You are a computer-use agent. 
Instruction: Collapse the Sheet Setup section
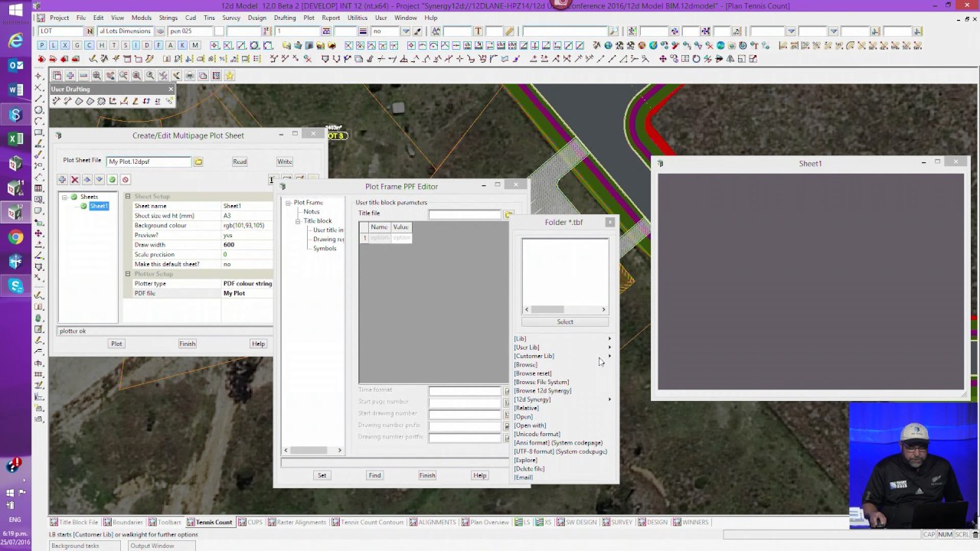(x=128, y=197)
